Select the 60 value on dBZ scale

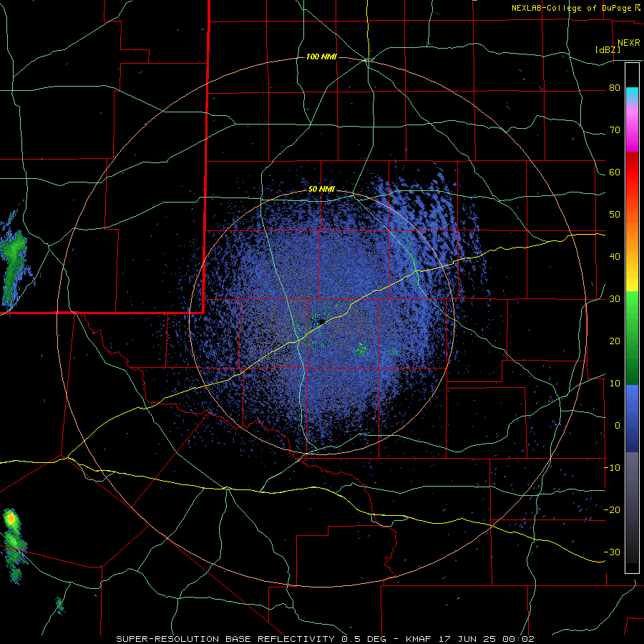tap(615, 172)
